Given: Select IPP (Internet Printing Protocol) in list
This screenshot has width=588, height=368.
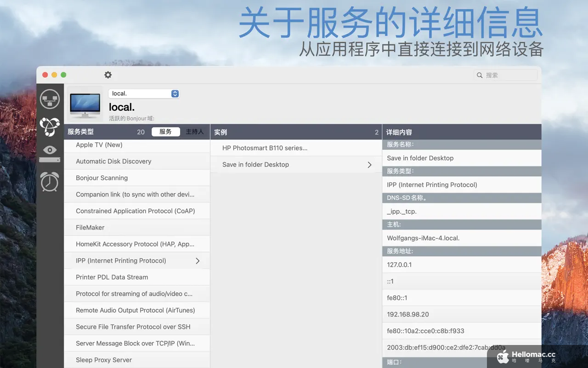Looking at the screenshot, I should point(137,261).
